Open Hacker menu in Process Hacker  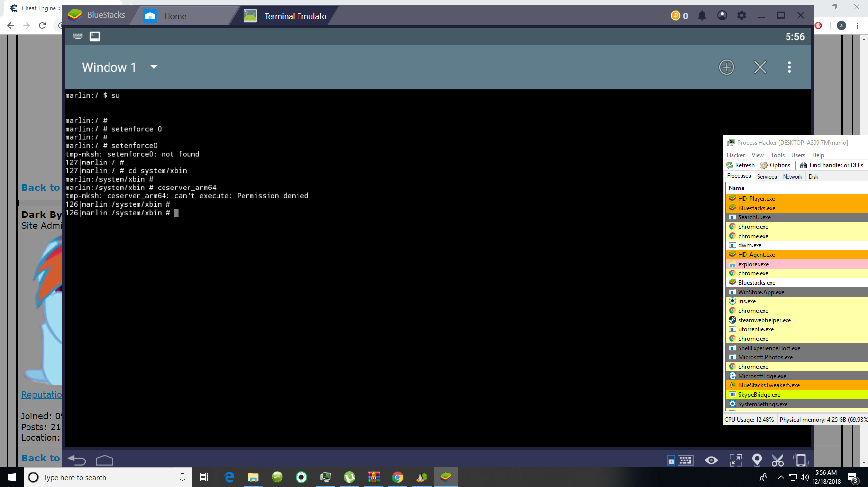(735, 155)
